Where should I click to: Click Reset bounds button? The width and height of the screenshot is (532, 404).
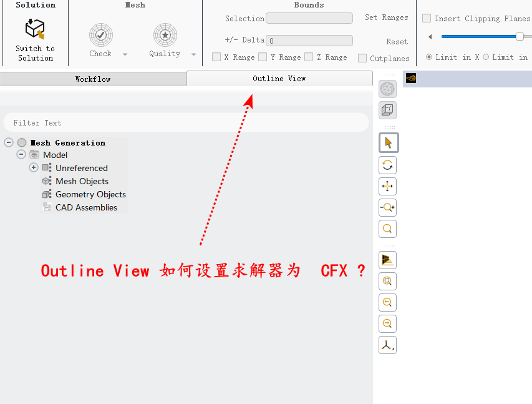click(397, 42)
